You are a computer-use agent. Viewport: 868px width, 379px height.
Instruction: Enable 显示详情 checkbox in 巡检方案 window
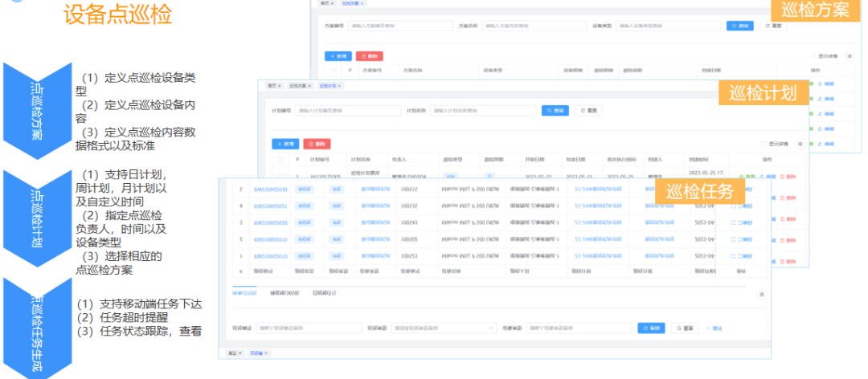click(813, 56)
